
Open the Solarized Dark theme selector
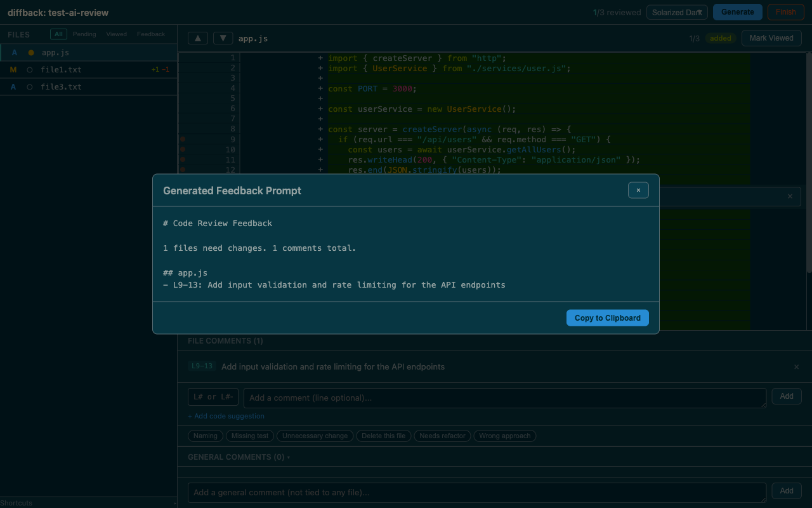[x=677, y=11]
